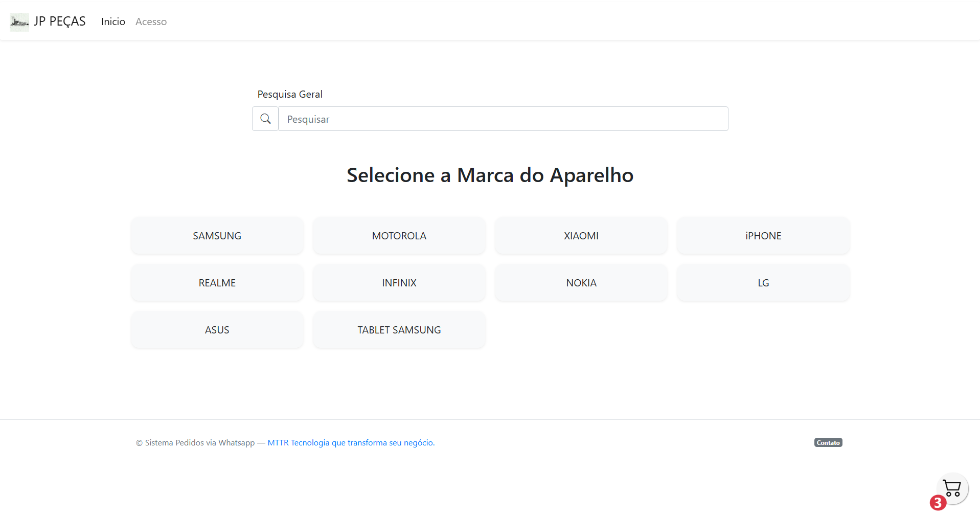The height and width of the screenshot is (515, 980).
Task: Select the SAMSUNG brand
Action: (x=217, y=235)
